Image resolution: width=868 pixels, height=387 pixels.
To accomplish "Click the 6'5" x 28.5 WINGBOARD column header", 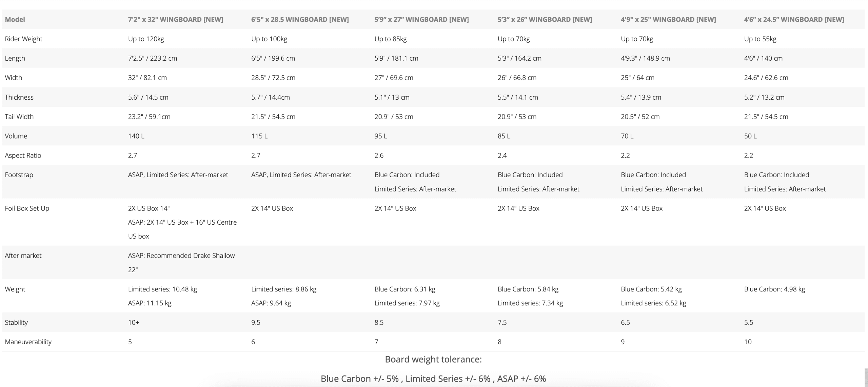I will (300, 19).
